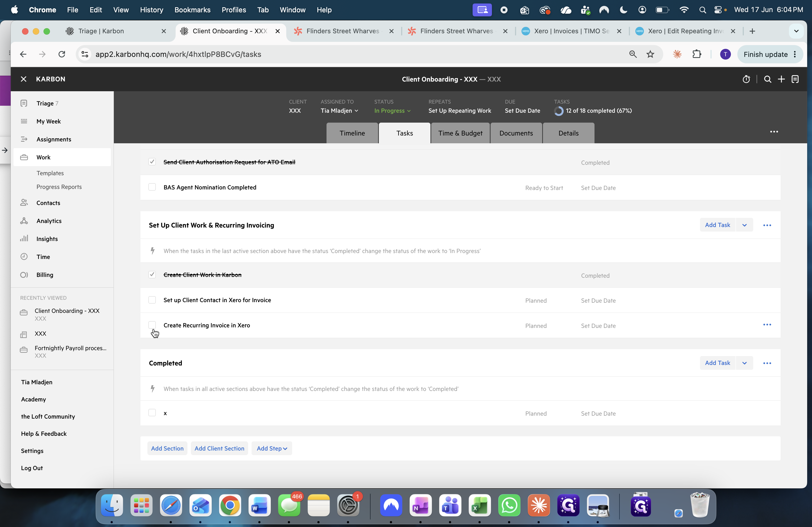812x527 pixels.
Task: Click the Claude extension icon in toolbar
Action: point(677,54)
